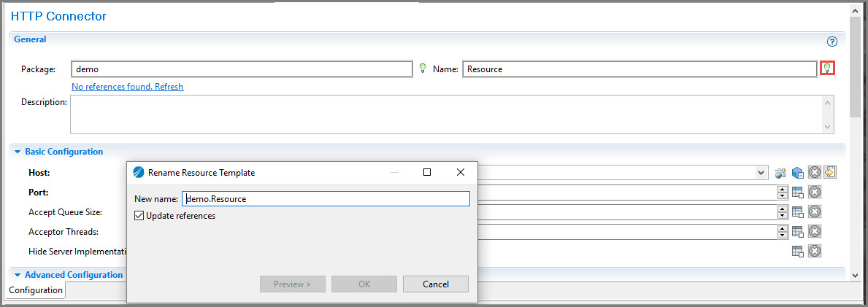This screenshot has width=868, height=307.
Task: Click the Host label
Action: click(x=39, y=173)
